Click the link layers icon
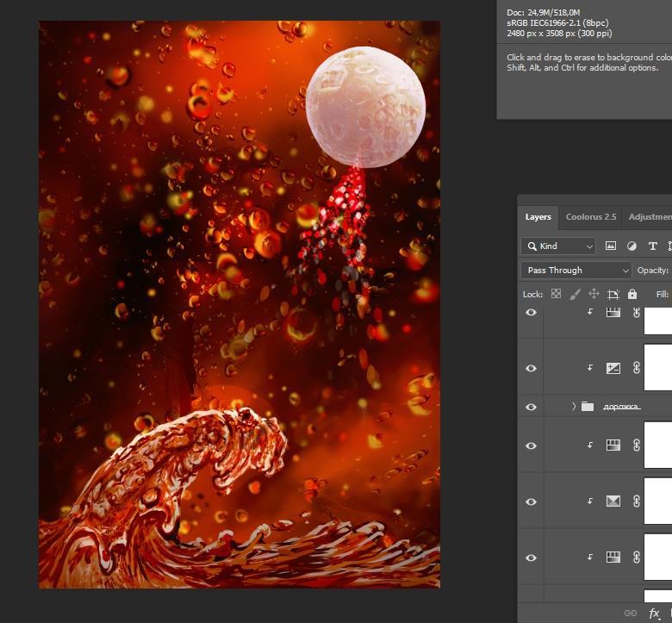 click(x=631, y=613)
